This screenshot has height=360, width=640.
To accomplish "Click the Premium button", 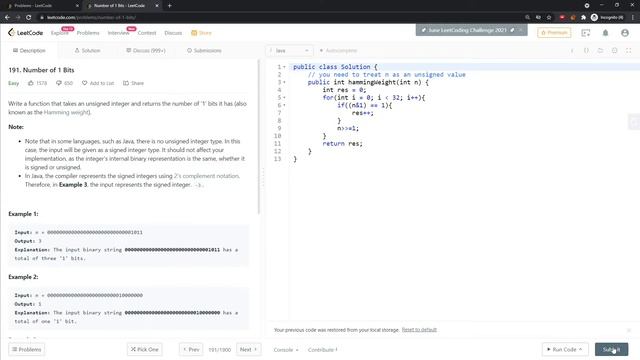I will (x=554, y=33).
